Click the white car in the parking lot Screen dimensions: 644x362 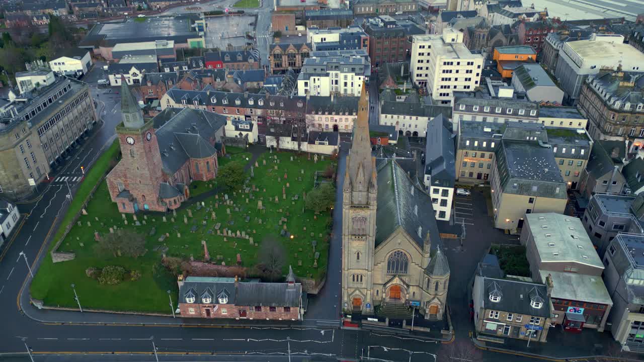click(463, 192)
